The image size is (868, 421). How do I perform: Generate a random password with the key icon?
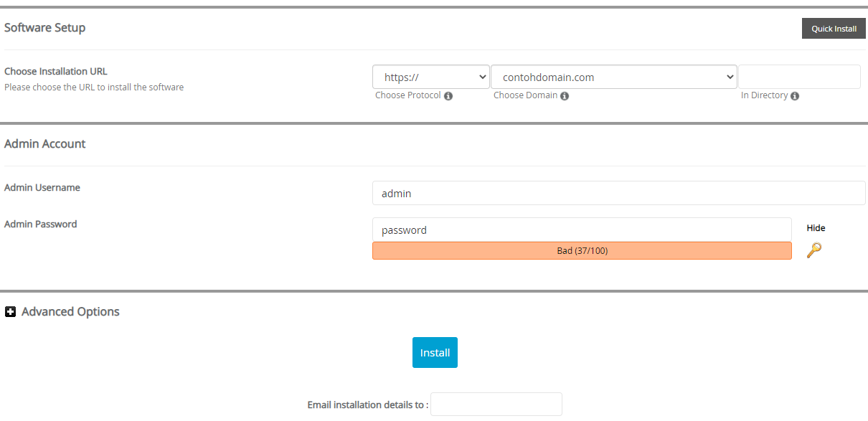[x=814, y=250]
